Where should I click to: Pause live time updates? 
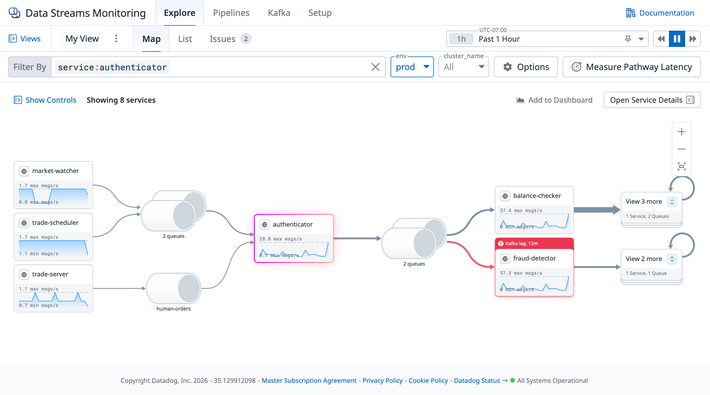click(677, 39)
